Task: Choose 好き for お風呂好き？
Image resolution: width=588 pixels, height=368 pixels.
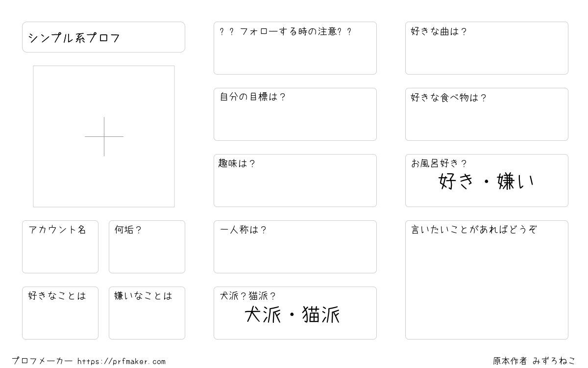Action: click(457, 182)
